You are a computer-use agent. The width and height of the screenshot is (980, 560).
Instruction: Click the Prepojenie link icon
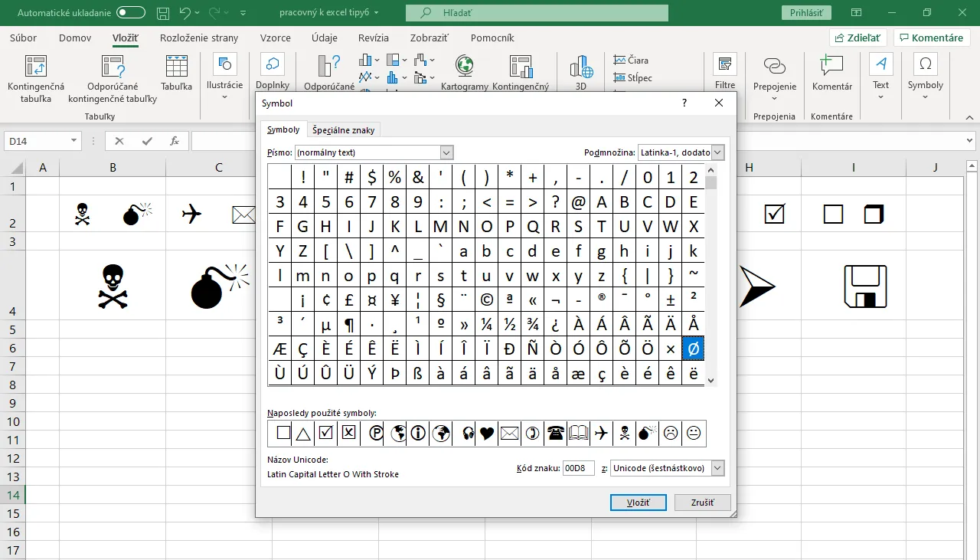pyautogui.click(x=775, y=66)
